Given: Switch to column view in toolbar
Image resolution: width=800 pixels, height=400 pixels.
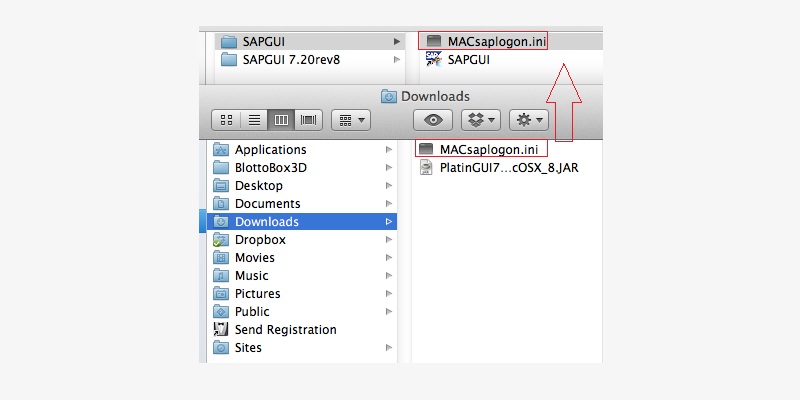Looking at the screenshot, I should pyautogui.click(x=281, y=120).
